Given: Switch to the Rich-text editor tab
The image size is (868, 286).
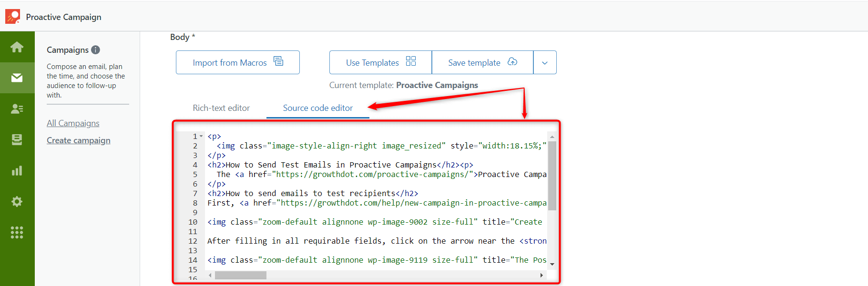Looking at the screenshot, I should pos(221,108).
